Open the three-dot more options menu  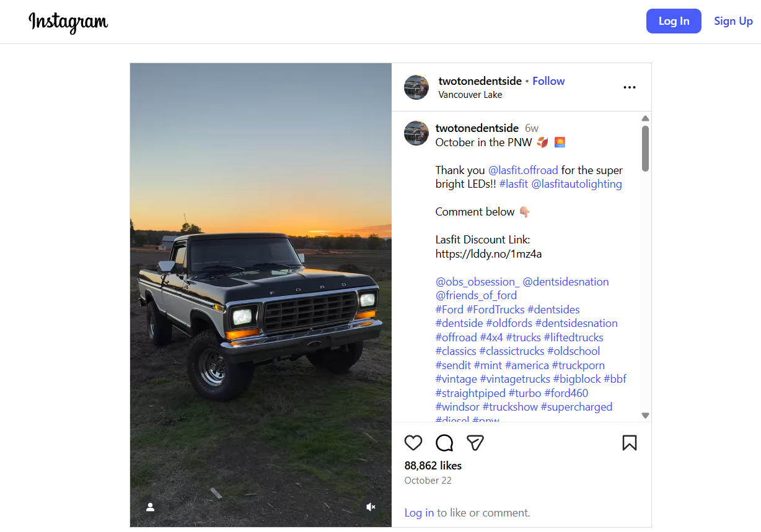[x=629, y=87]
